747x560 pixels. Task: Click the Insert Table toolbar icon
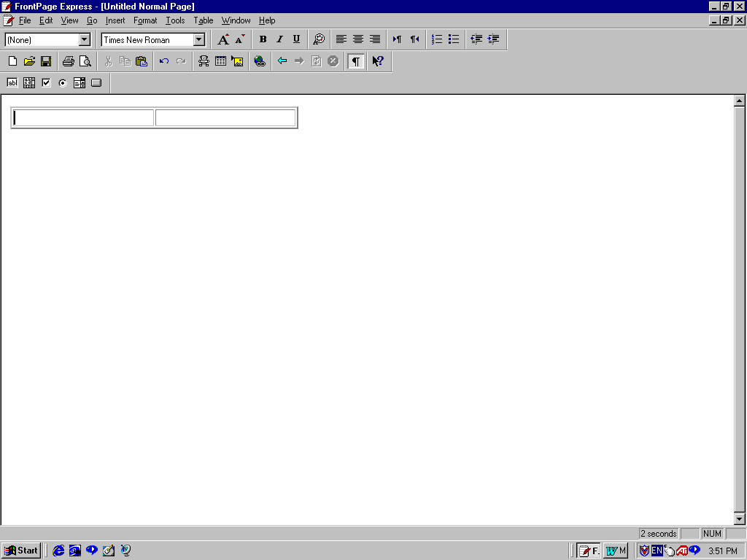coord(220,61)
